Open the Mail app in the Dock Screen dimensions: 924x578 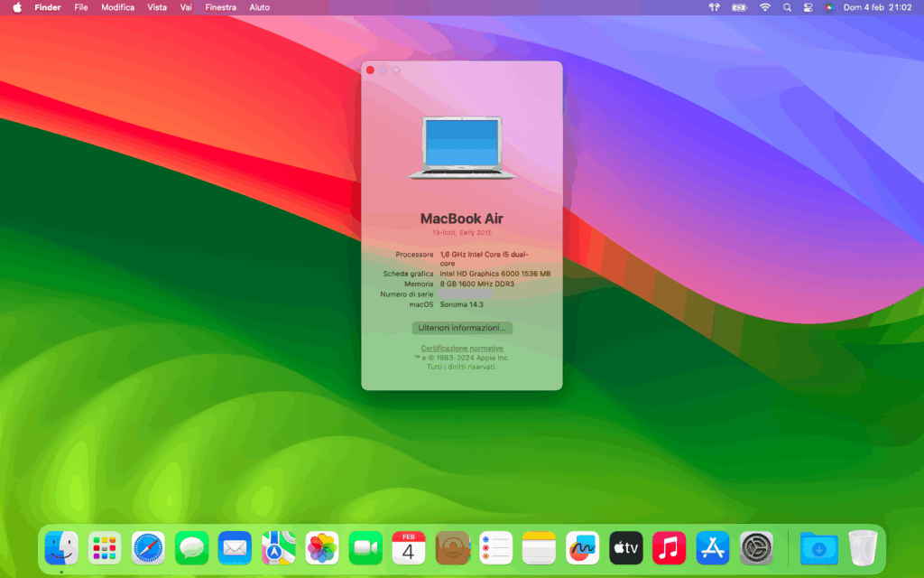(x=235, y=548)
